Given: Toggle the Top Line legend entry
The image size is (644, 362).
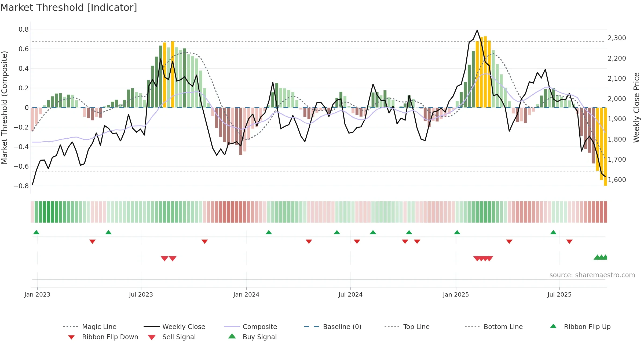Looking at the screenshot, I should pyautogui.click(x=407, y=327).
